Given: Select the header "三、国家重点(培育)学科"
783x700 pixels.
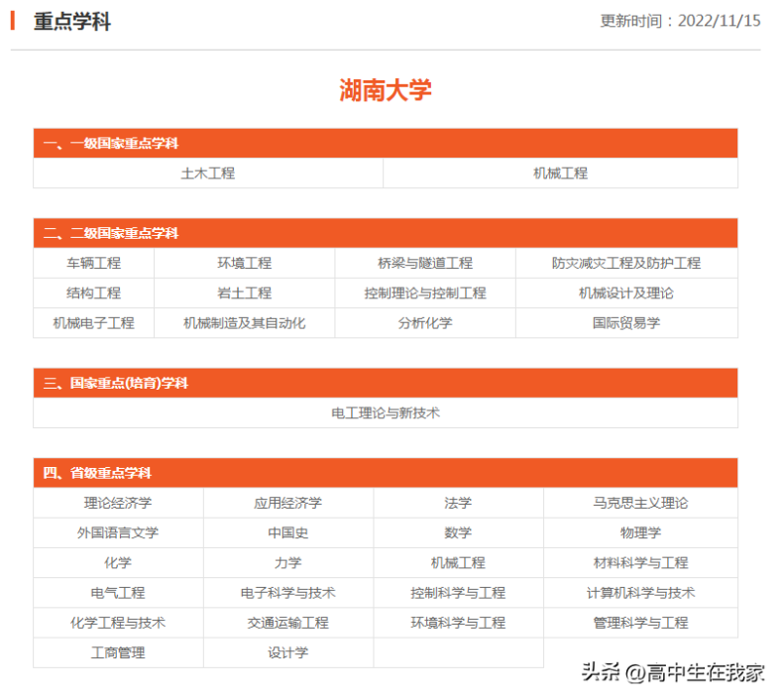Looking at the screenshot, I should (x=386, y=384).
